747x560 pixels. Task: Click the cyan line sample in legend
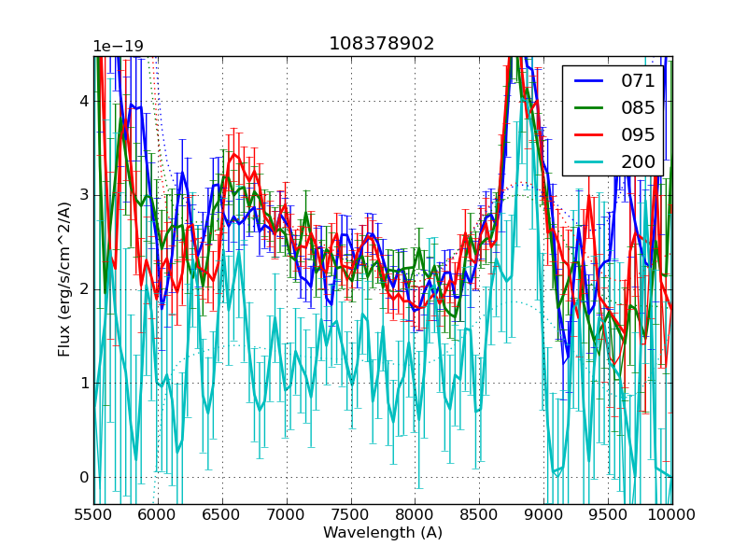click(589, 161)
